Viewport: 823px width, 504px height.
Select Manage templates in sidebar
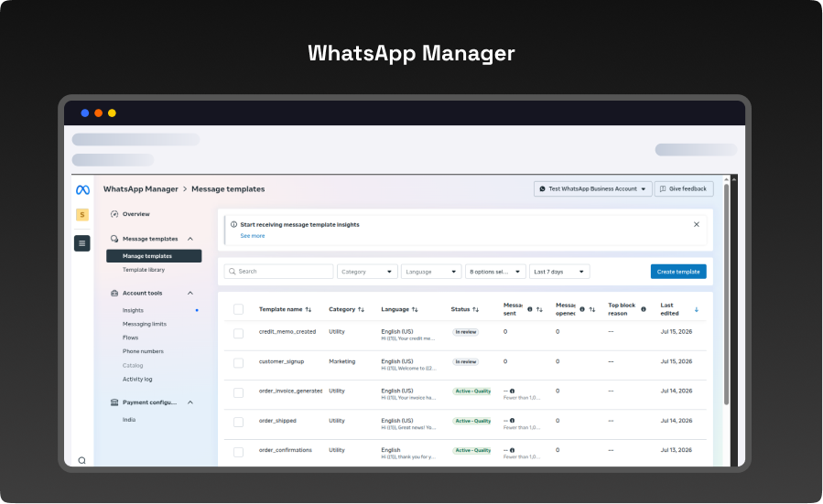(x=154, y=256)
